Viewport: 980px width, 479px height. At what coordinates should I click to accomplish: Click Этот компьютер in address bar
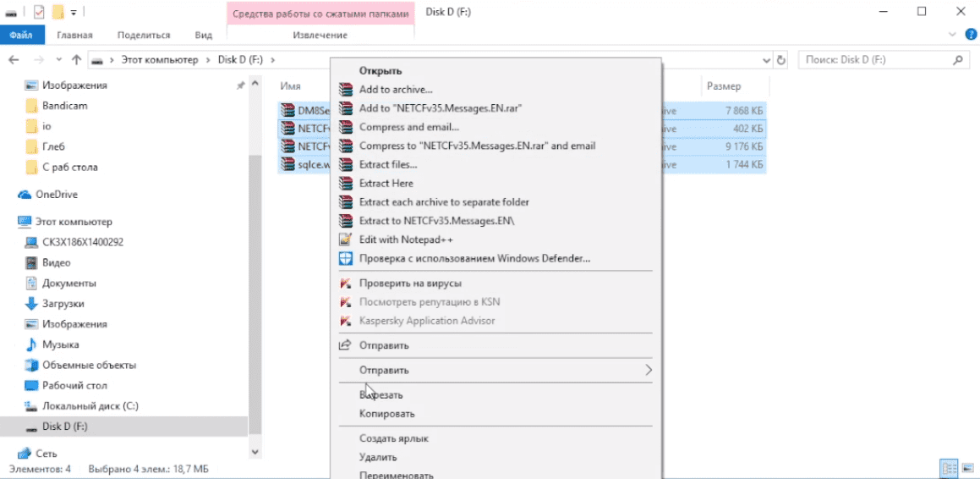pos(159,60)
